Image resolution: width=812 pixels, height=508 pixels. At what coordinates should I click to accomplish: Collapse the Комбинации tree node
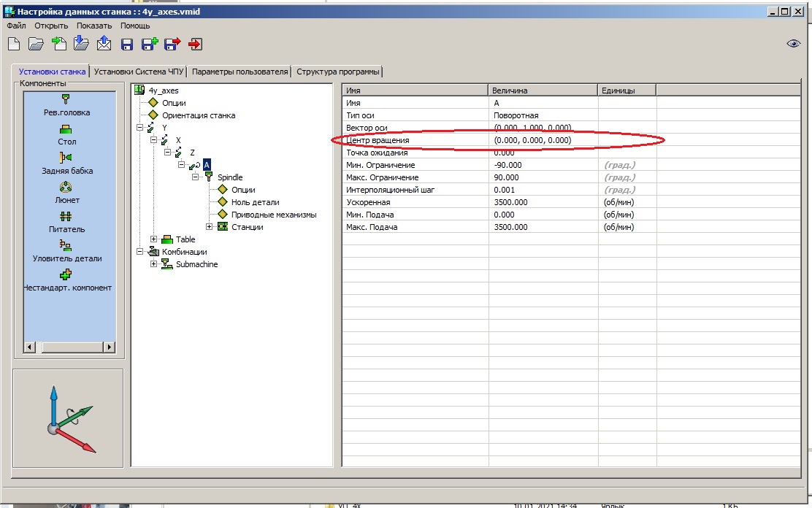(139, 252)
